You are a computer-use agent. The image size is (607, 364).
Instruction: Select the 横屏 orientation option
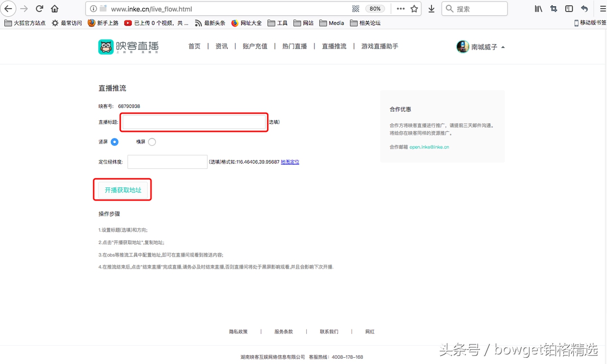[151, 141]
